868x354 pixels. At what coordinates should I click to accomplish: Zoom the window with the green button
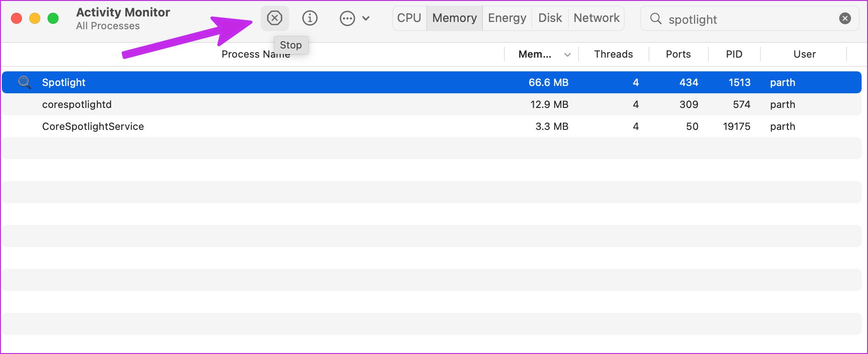(53, 18)
